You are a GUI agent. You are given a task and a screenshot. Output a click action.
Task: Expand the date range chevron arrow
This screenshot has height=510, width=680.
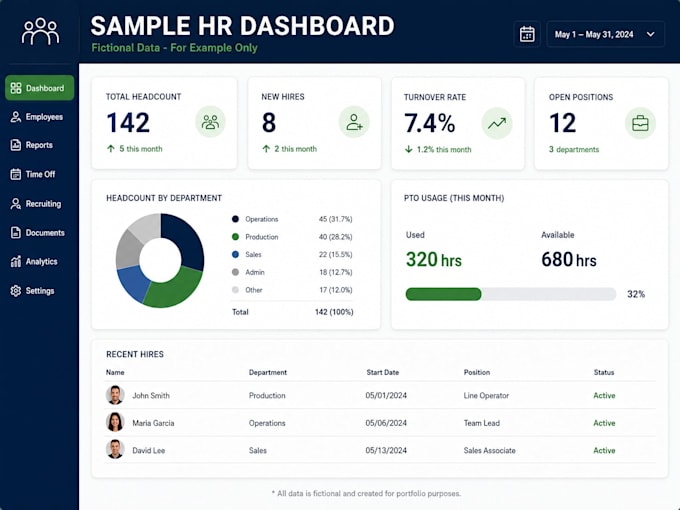(651, 34)
